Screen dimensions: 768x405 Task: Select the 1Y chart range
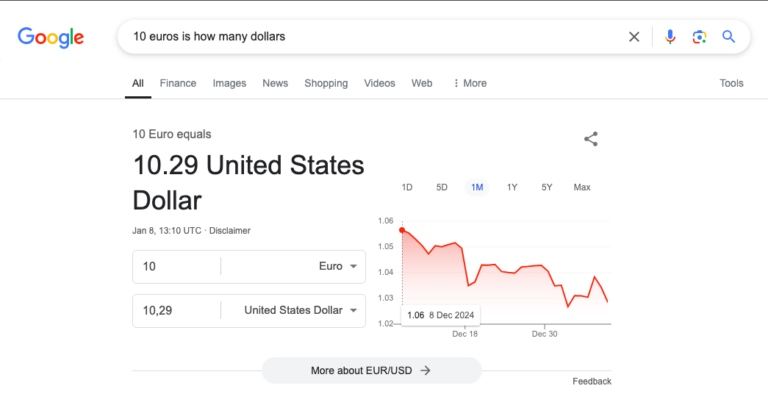(512, 187)
